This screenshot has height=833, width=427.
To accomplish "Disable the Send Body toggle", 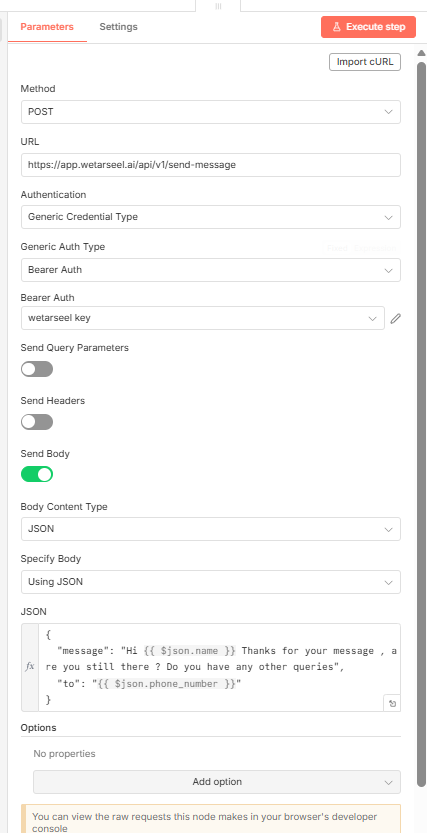I will 37,474.
